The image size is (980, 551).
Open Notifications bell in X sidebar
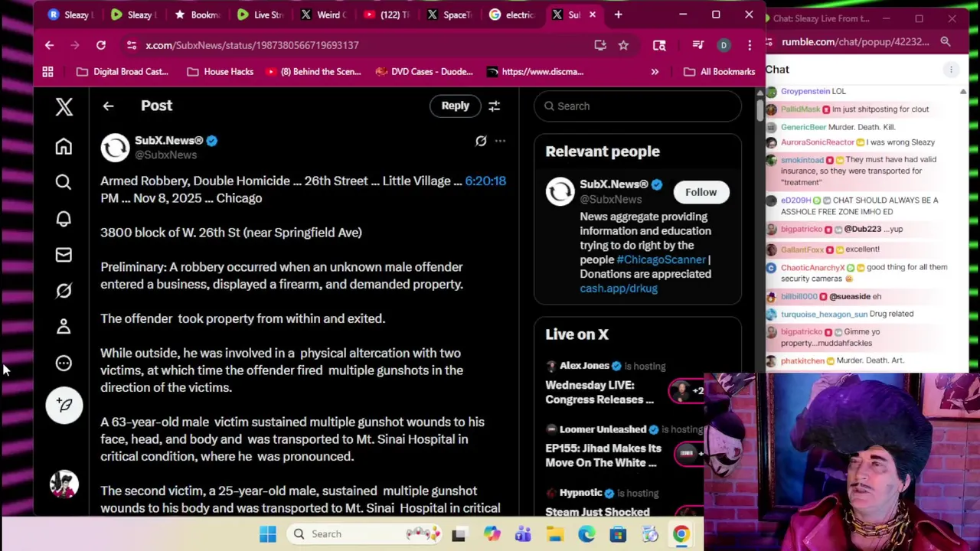click(64, 219)
